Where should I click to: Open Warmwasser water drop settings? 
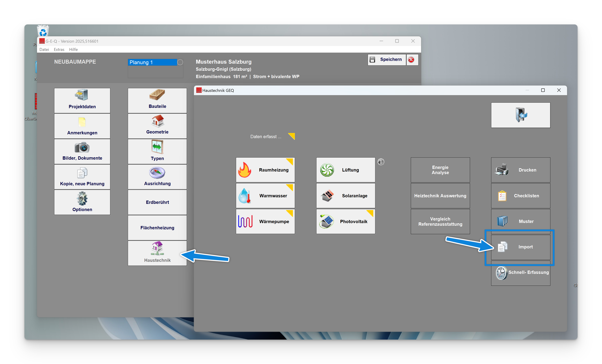pos(245,196)
